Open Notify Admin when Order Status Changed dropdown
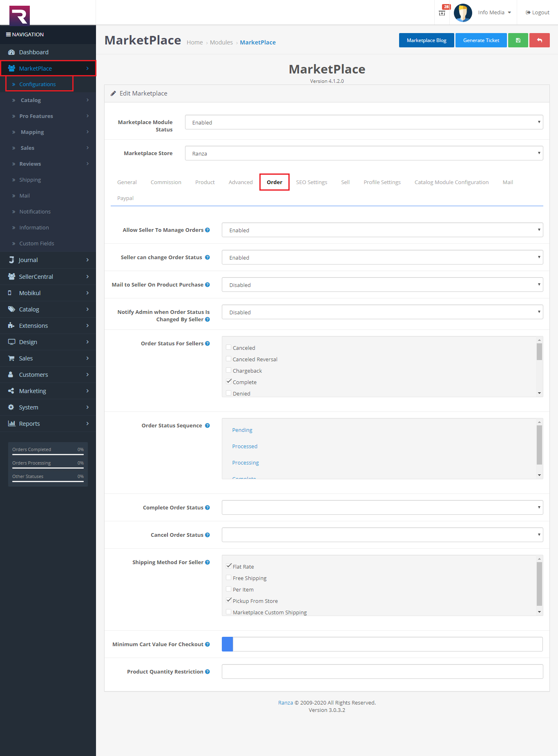This screenshot has height=756, width=558. 382,312
